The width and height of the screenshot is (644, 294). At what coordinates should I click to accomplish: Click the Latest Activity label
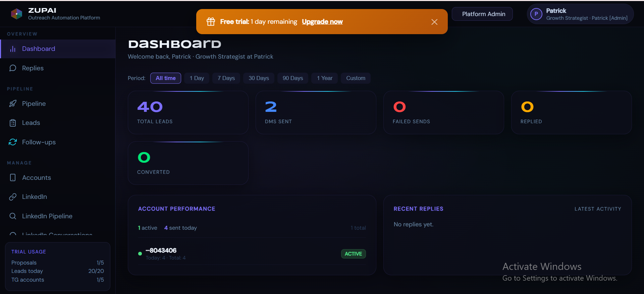[598, 209]
